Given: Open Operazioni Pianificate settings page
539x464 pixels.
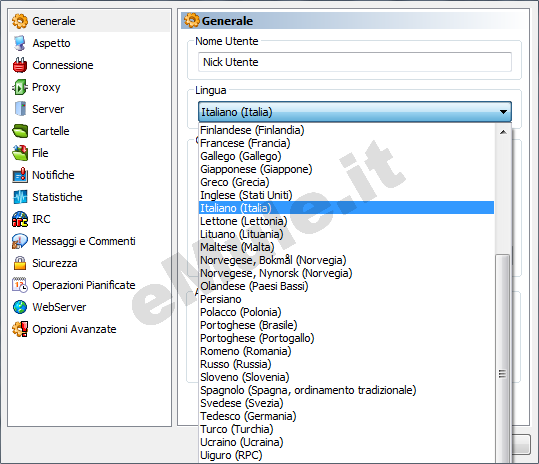Looking at the screenshot, I should click(84, 285).
